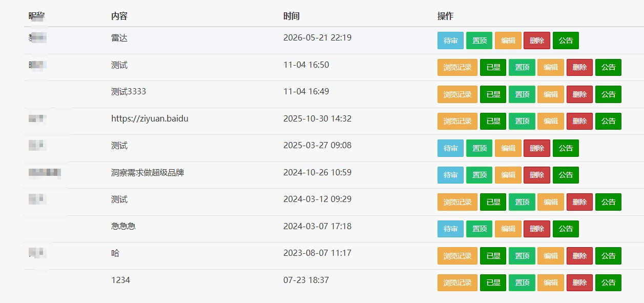
Task: Click 待审 button in the 雷达 row
Action: pyautogui.click(x=450, y=41)
